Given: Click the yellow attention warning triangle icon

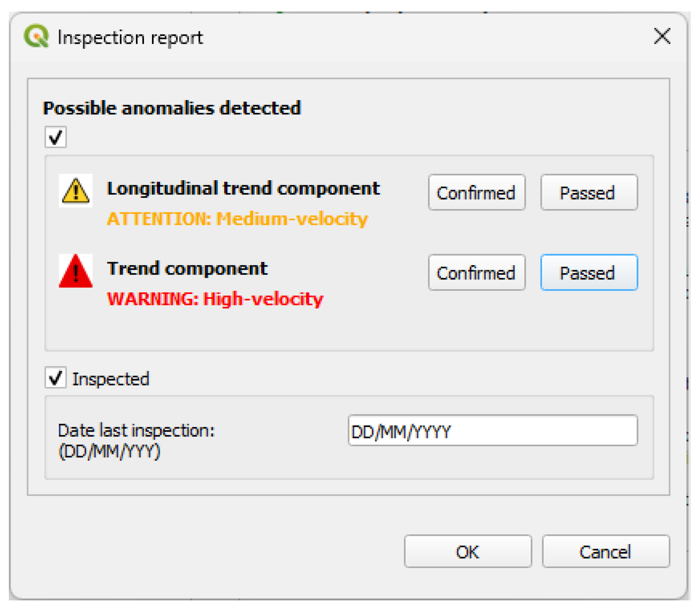Looking at the screenshot, I should [x=75, y=191].
